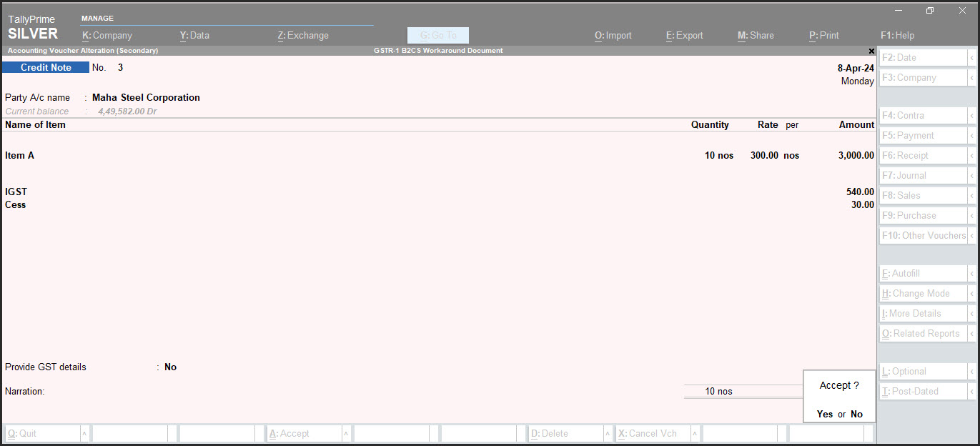Open the O: Import menu
The height and width of the screenshot is (446, 980).
coord(613,35)
